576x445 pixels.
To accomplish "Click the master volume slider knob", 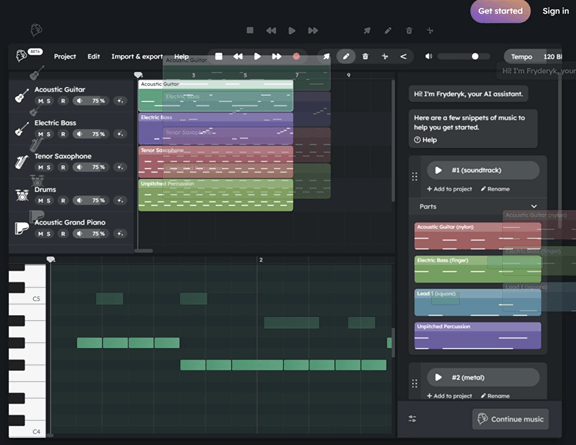I will tap(475, 56).
